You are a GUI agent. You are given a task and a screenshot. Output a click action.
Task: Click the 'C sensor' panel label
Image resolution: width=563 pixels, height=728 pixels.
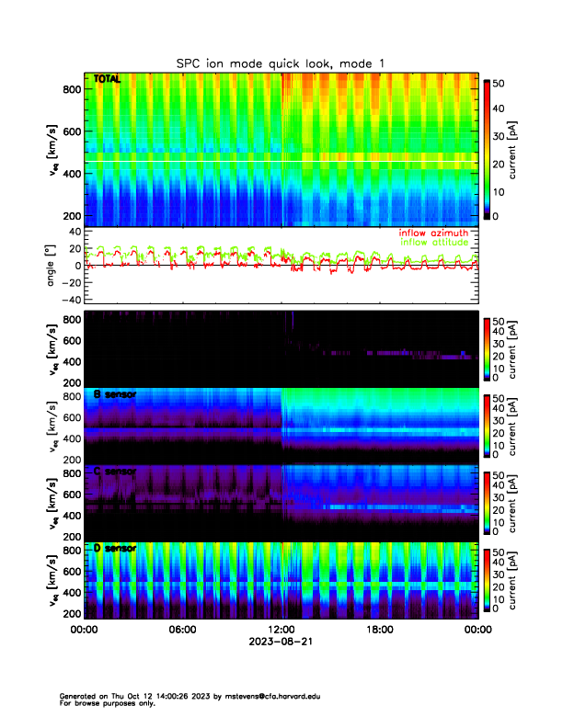pyautogui.click(x=115, y=472)
